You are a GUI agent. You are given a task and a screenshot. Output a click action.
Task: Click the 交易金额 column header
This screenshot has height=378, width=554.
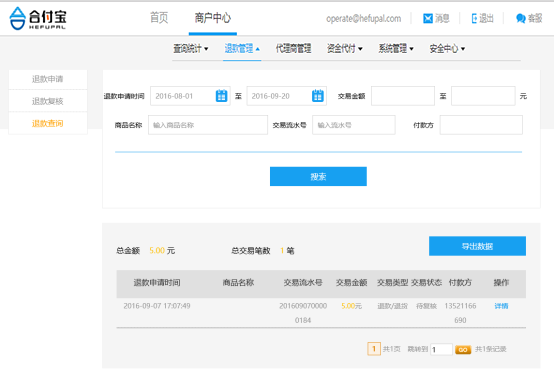[x=352, y=283]
